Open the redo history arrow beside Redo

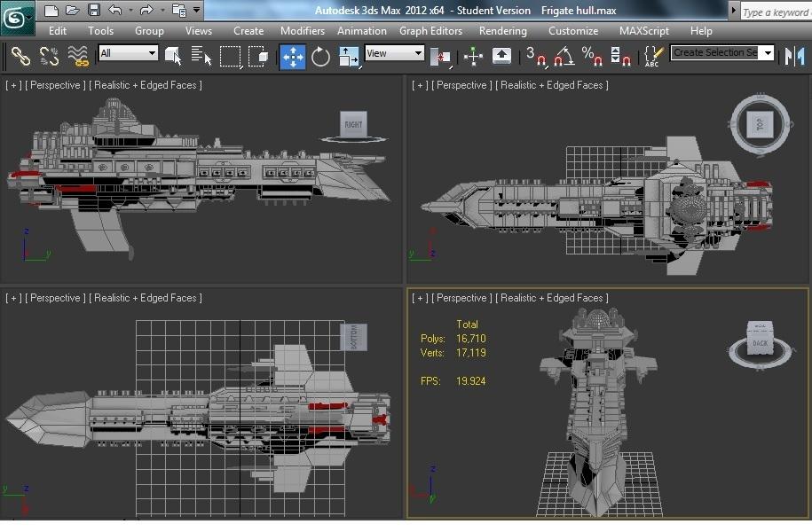(x=162, y=11)
